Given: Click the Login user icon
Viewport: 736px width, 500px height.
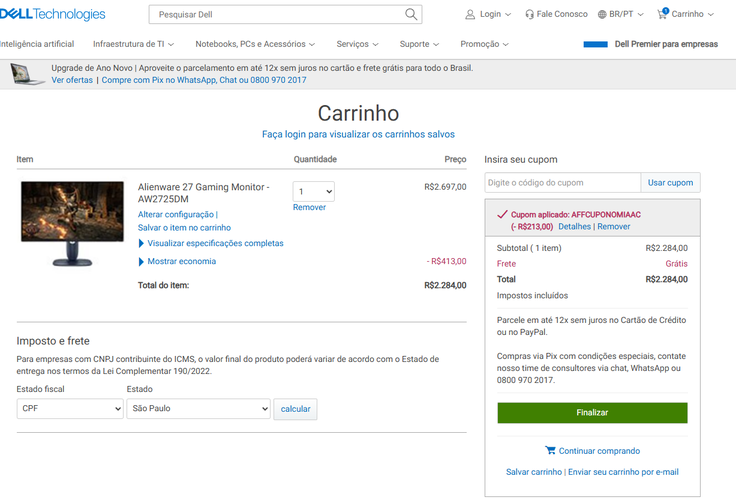Looking at the screenshot, I should (470, 15).
